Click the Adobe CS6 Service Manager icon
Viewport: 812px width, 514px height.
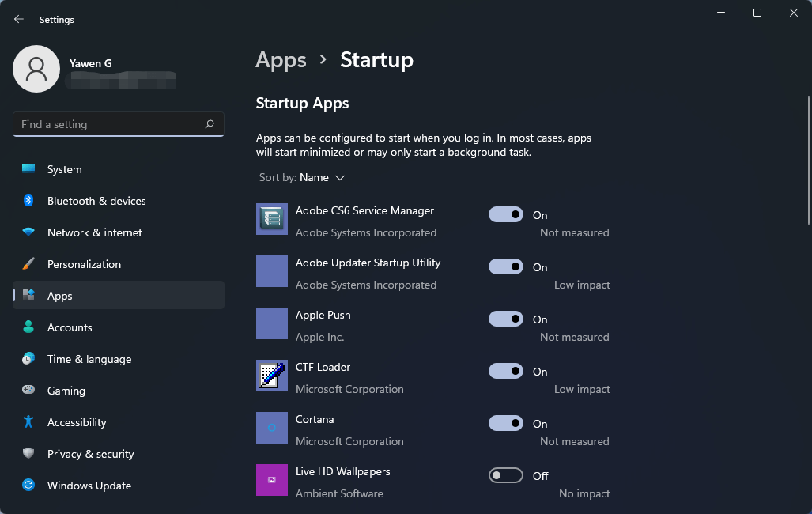tap(272, 219)
